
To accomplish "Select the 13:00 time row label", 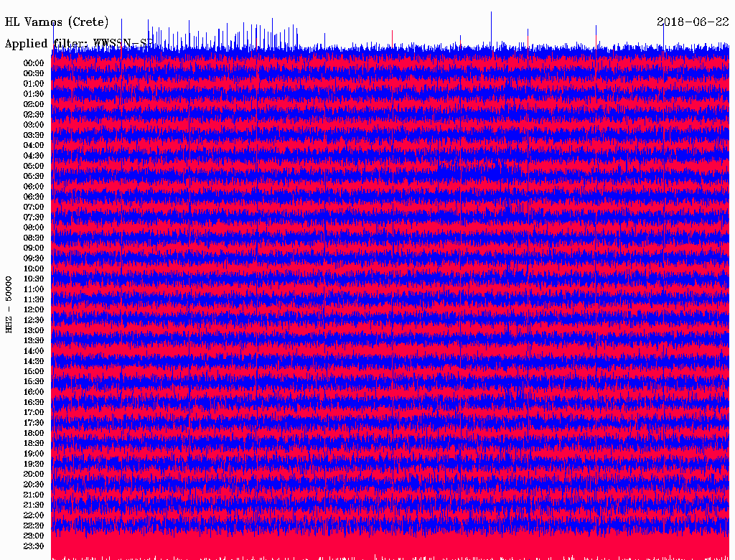I will [x=33, y=331].
